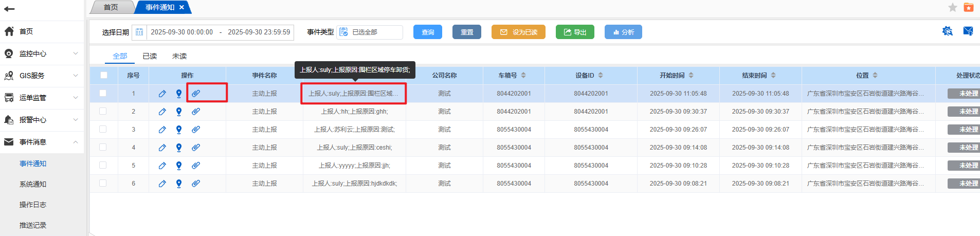980x236 pixels.
Task: Open the calendar icon beside date range
Action: (x=139, y=32)
